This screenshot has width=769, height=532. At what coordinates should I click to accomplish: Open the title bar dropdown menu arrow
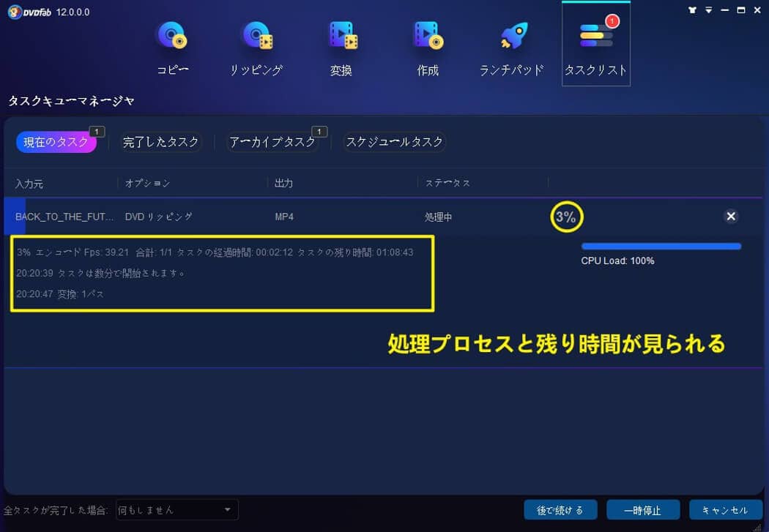709,10
